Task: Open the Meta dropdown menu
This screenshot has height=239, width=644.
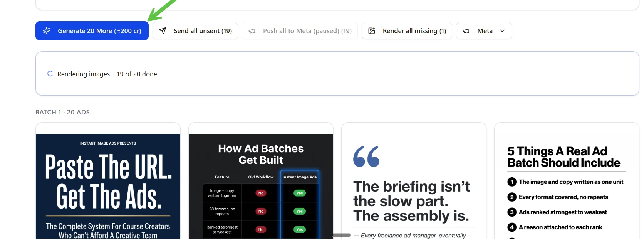Action: click(484, 31)
